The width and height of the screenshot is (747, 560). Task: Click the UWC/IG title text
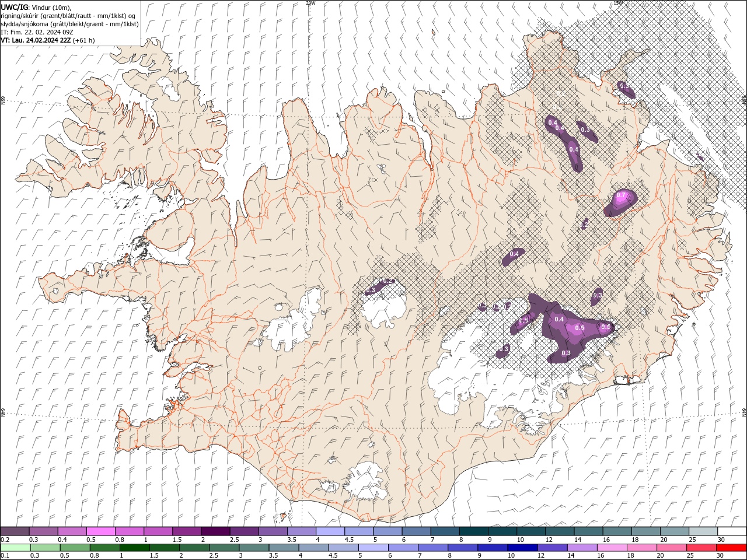[x=15, y=7]
